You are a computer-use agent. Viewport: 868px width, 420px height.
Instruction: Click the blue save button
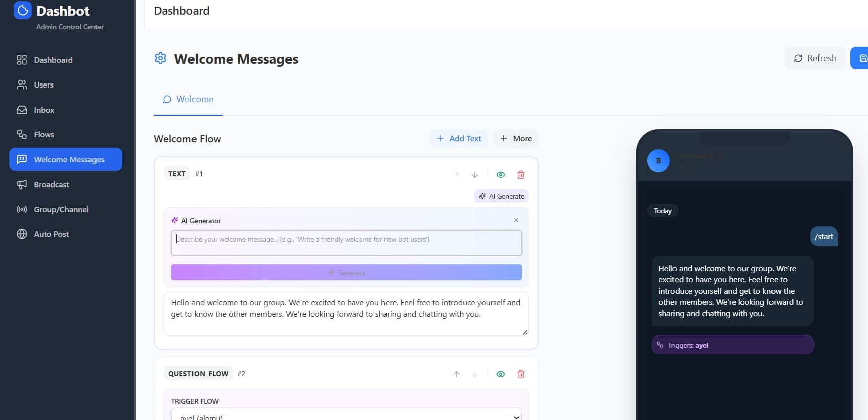point(860,58)
